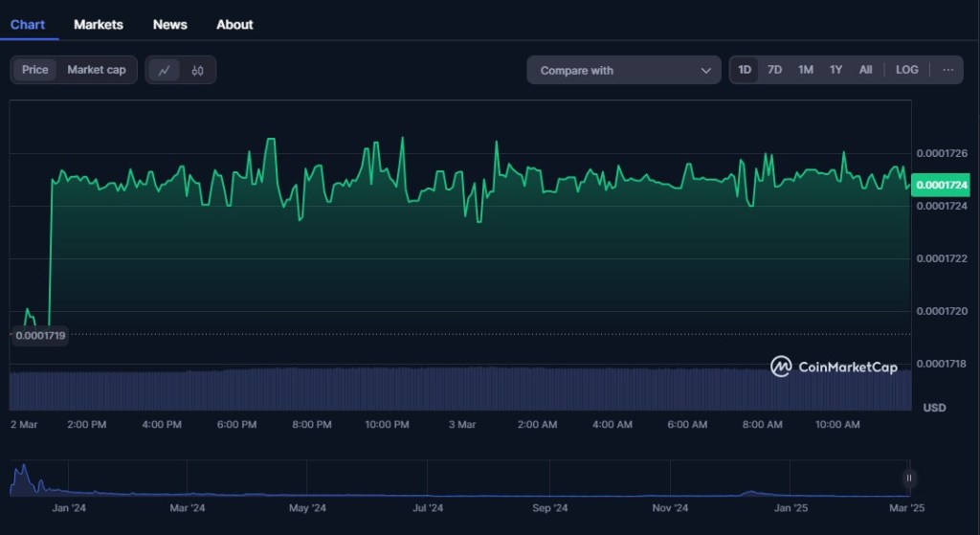The height and width of the screenshot is (535, 980).
Task: Click the volume bars area under the chart
Action: tap(460, 389)
